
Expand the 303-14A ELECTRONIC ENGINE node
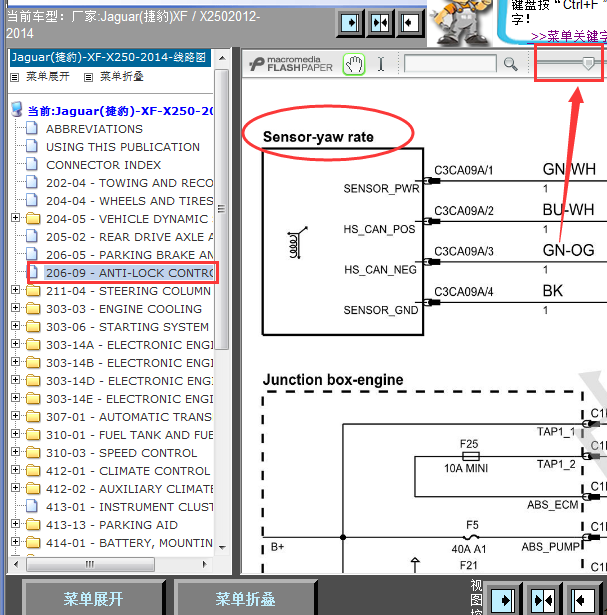[15, 344]
